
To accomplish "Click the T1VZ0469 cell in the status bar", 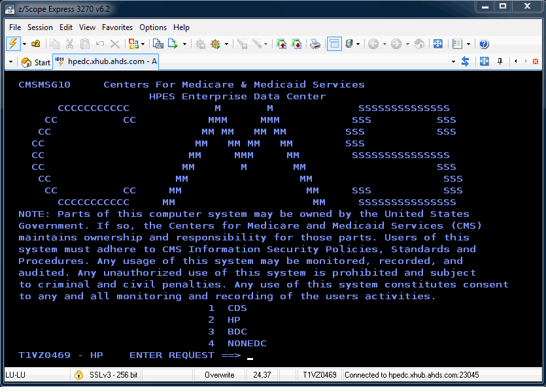I will 320,375.
